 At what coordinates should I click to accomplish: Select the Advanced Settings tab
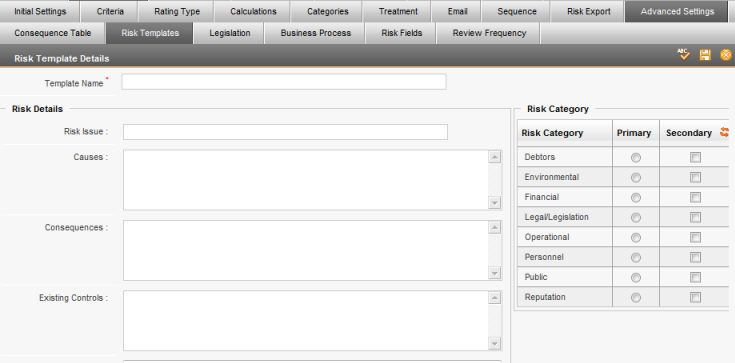point(677,11)
